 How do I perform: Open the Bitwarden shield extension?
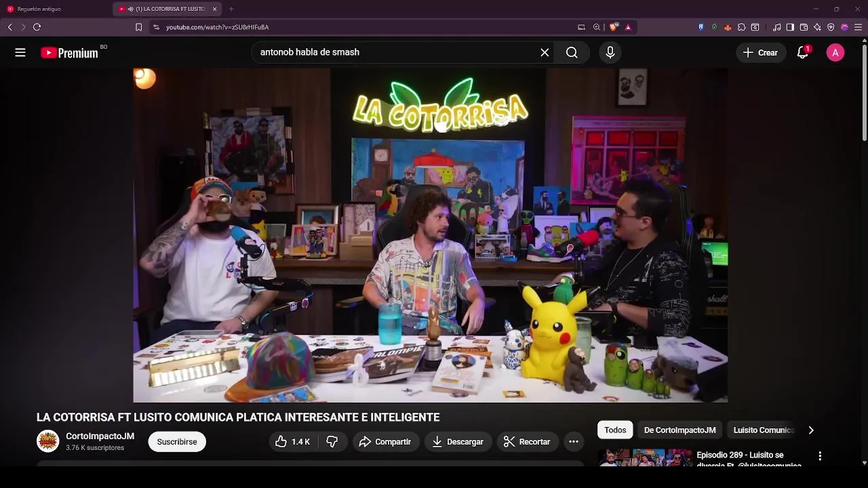coord(701,27)
